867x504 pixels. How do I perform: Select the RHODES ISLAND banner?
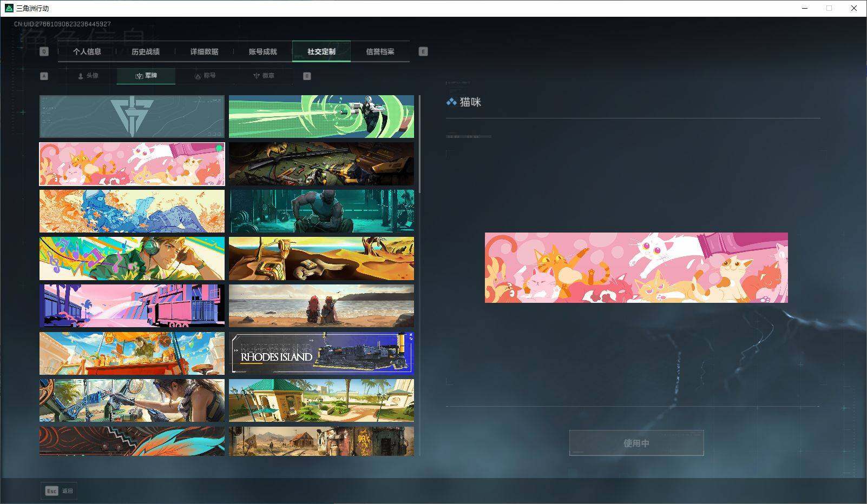321,354
